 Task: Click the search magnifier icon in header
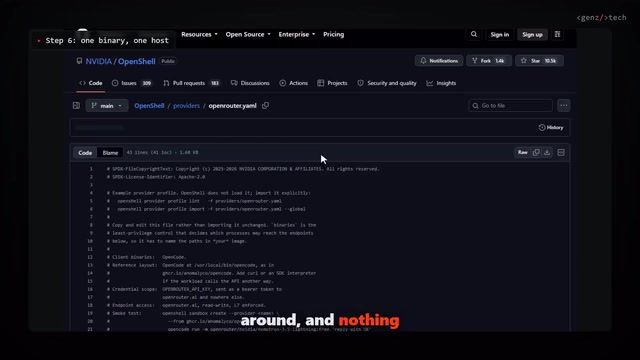[473, 34]
